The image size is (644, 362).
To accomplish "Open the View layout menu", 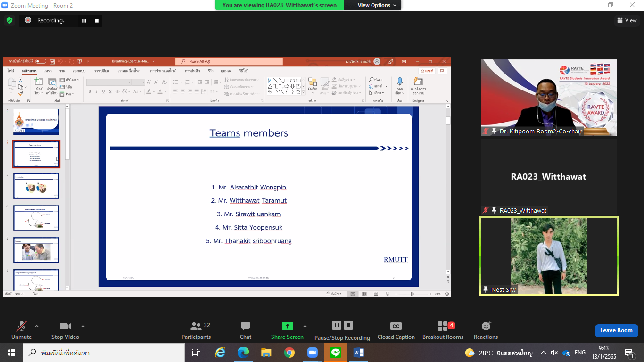I will click(627, 20).
